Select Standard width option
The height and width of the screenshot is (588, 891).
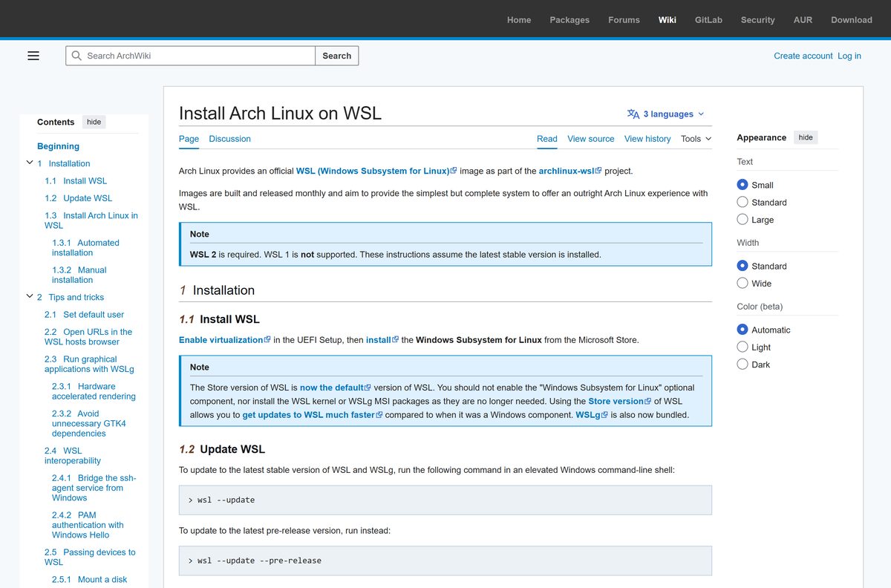[x=742, y=266]
